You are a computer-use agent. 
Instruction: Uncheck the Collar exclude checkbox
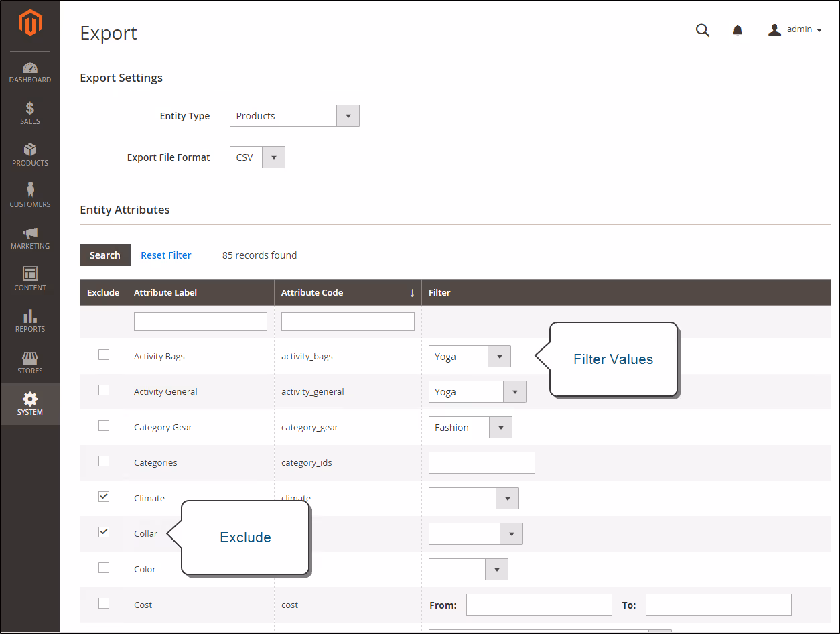[103, 531]
